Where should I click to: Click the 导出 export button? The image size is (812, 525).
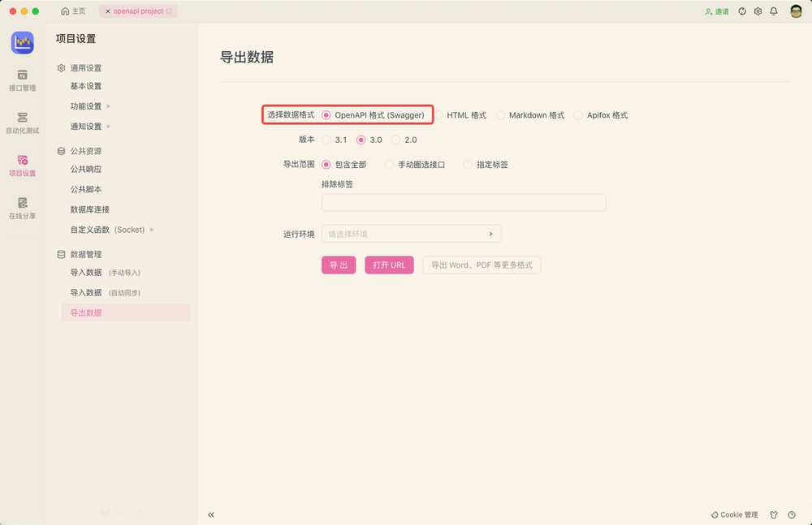point(338,265)
